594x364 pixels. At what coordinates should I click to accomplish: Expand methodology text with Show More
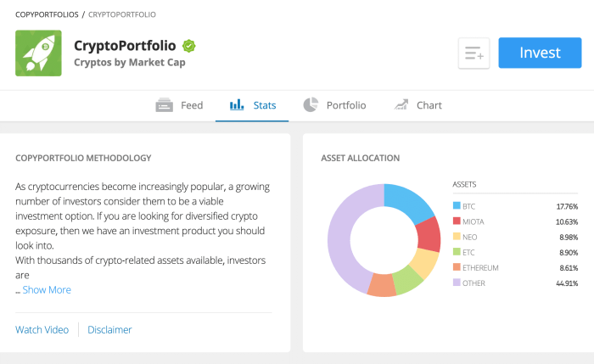pos(47,290)
